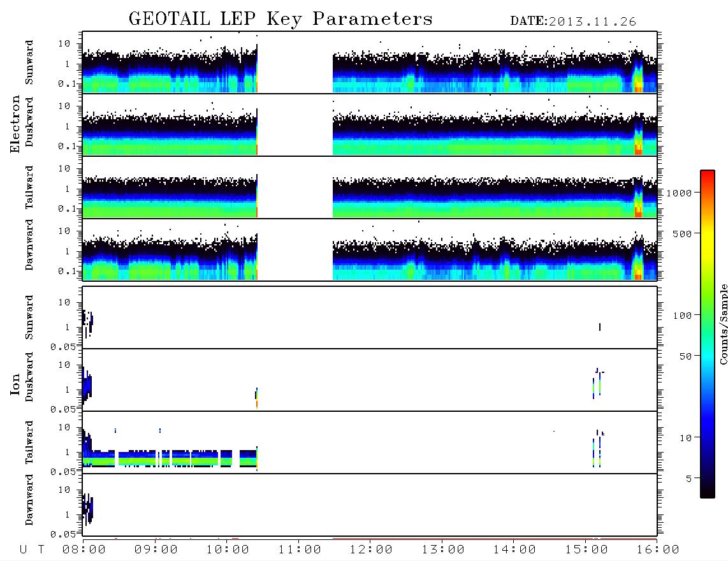Select the 08:00 time tick label

pyautogui.click(x=84, y=550)
